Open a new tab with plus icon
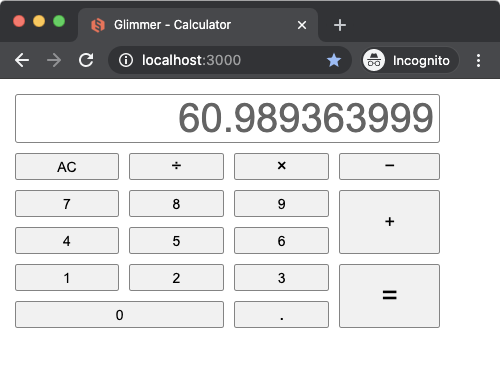The image size is (500, 375). point(340,25)
